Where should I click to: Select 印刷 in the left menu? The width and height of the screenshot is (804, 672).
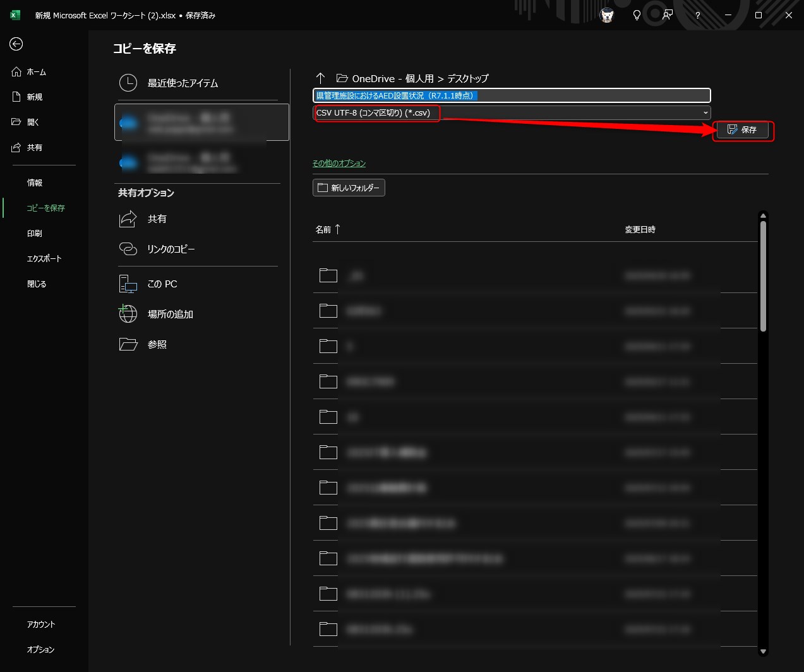click(x=35, y=233)
